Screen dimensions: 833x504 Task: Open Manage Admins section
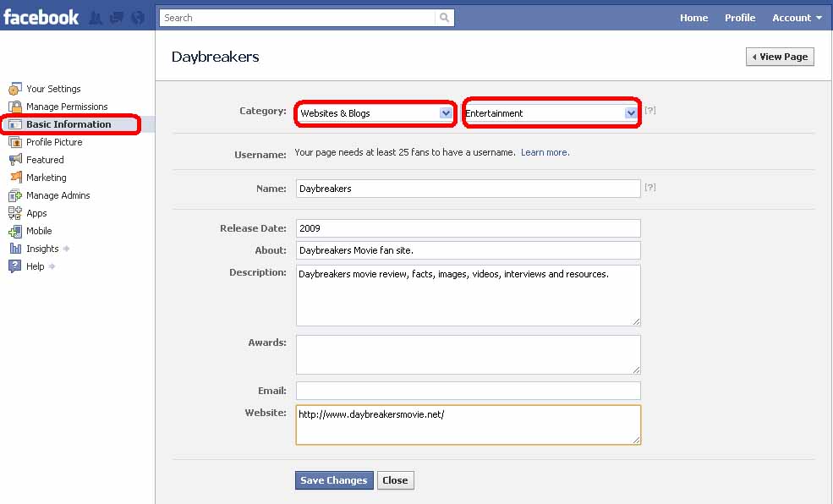58,195
